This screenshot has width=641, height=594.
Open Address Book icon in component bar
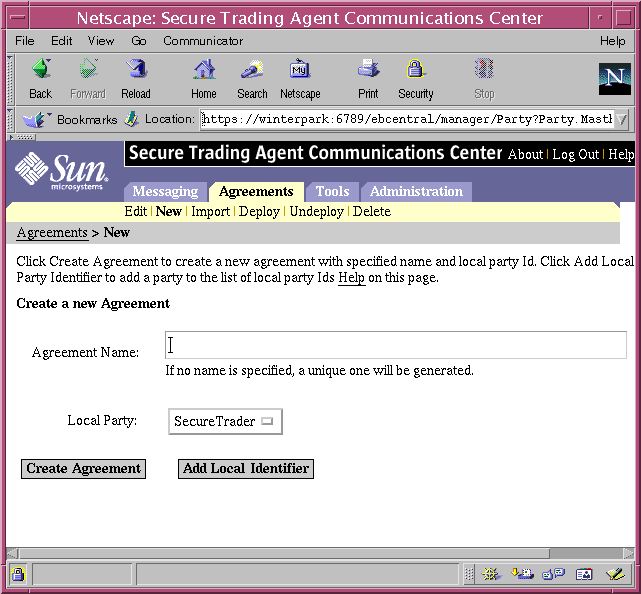(x=584, y=574)
